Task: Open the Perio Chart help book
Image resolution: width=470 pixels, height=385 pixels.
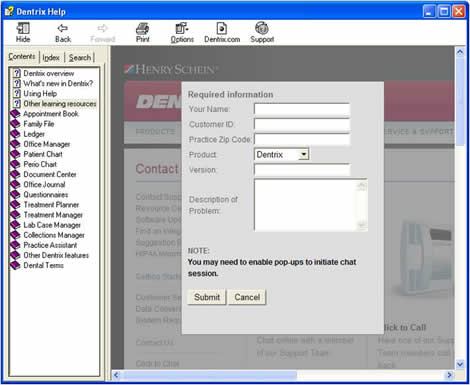Action: (x=40, y=164)
